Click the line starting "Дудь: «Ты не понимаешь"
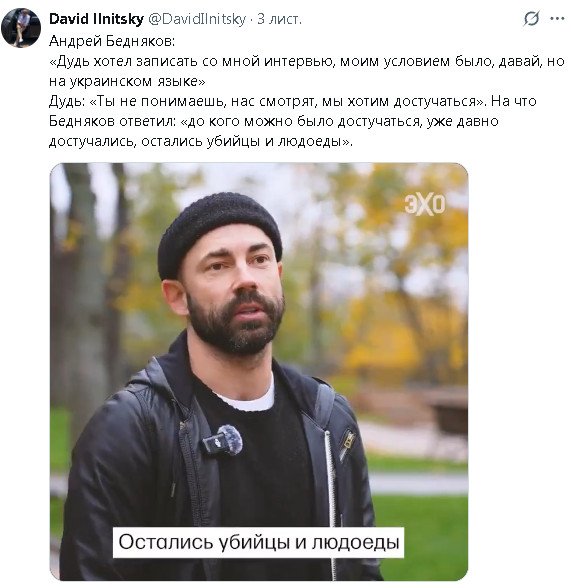 click(x=292, y=102)
